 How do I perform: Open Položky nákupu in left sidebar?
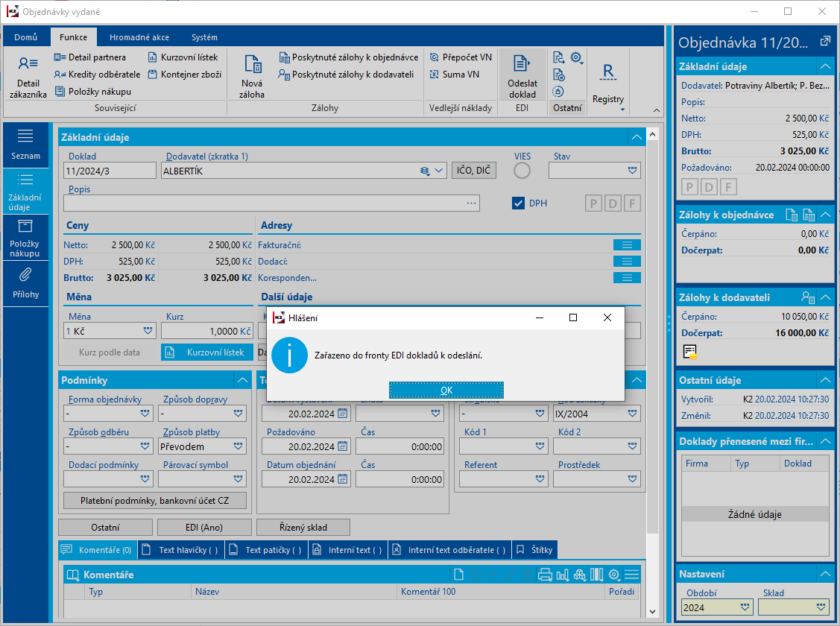point(25,238)
